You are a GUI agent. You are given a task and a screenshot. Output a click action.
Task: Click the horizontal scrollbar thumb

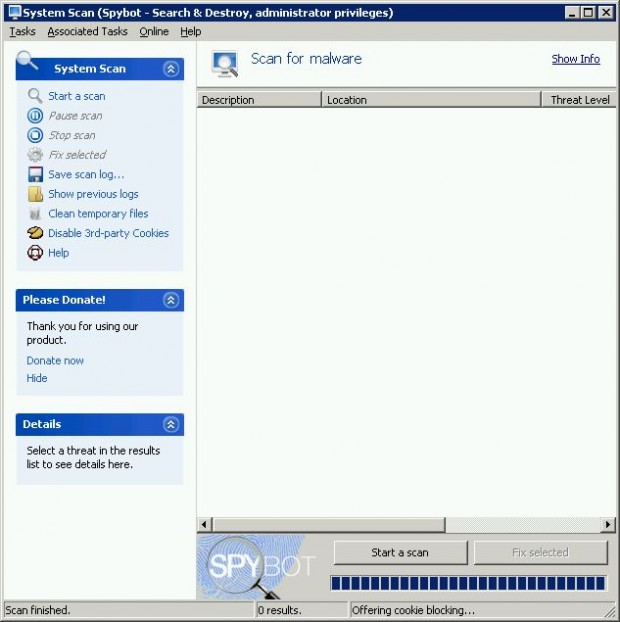click(x=329, y=525)
